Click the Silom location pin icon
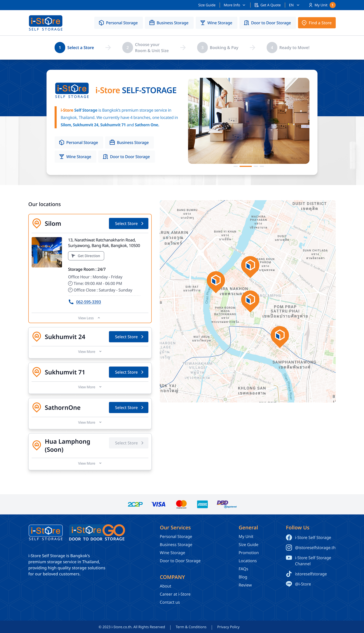 click(x=37, y=223)
